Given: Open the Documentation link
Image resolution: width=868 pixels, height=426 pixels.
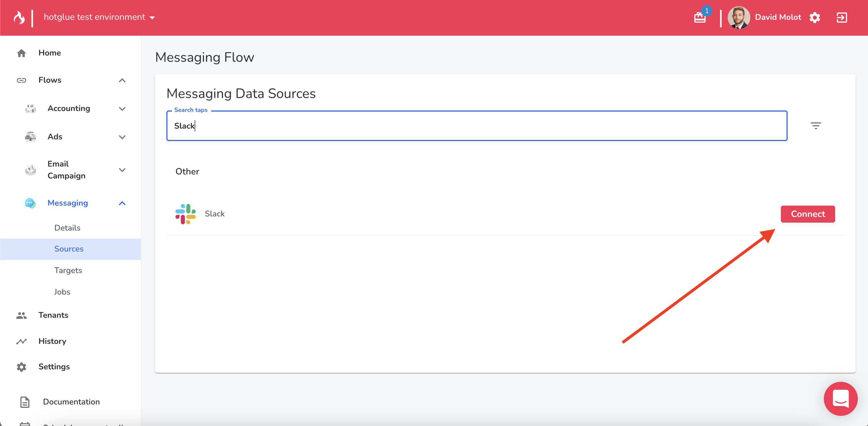Looking at the screenshot, I should click(x=71, y=402).
